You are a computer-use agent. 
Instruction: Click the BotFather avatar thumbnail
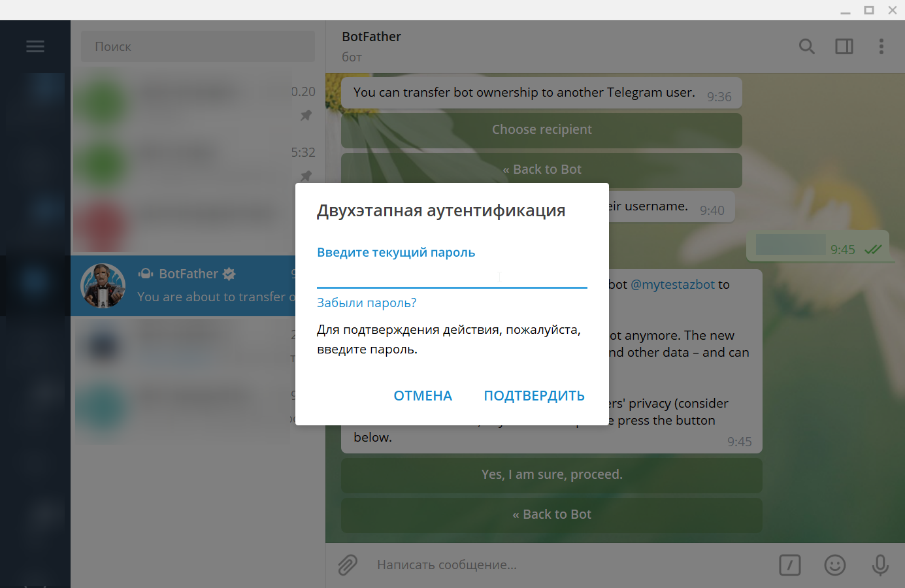point(103,286)
